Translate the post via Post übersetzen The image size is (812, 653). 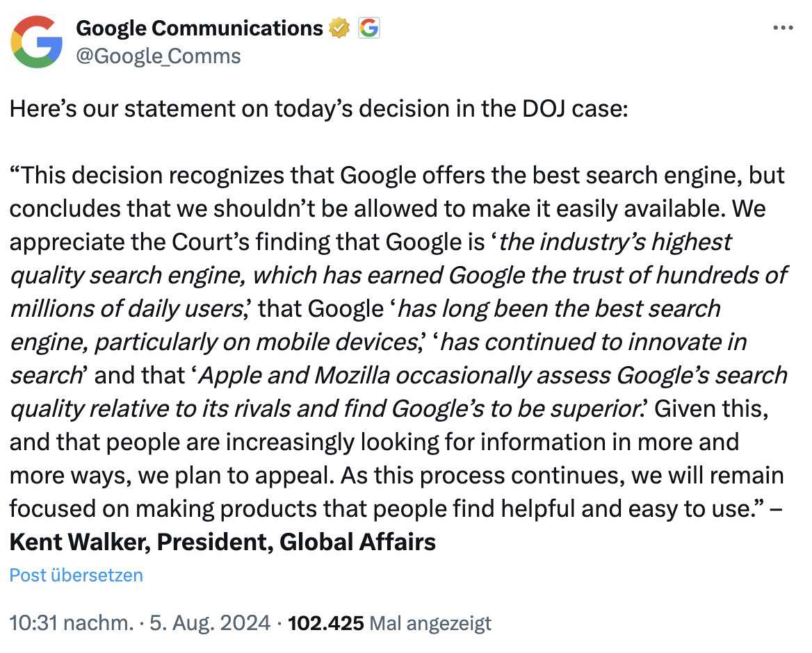coord(75,575)
